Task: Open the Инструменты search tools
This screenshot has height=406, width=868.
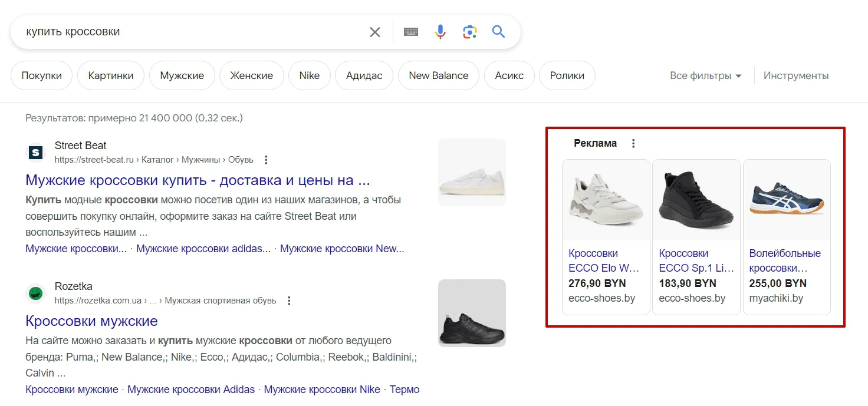Action: click(796, 75)
